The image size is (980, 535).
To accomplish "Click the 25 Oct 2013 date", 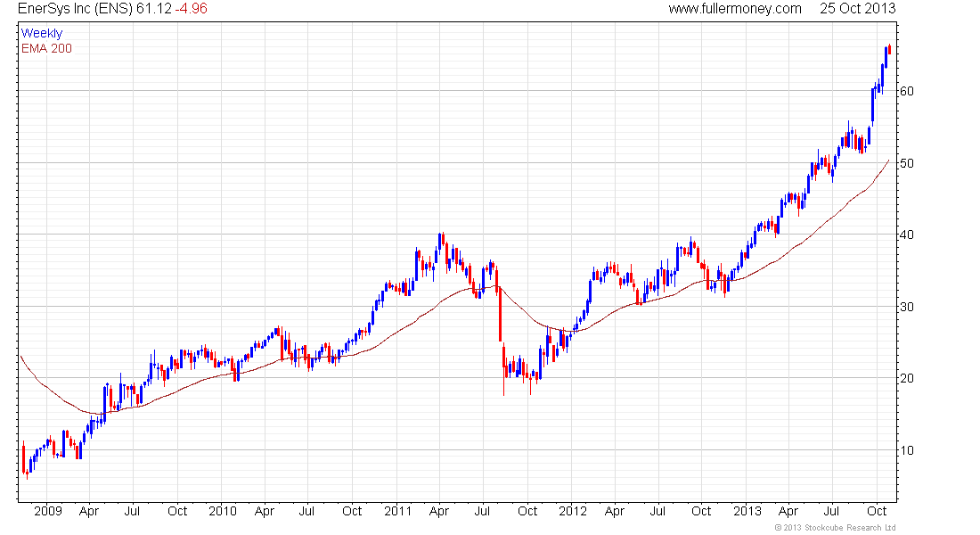I will click(857, 9).
